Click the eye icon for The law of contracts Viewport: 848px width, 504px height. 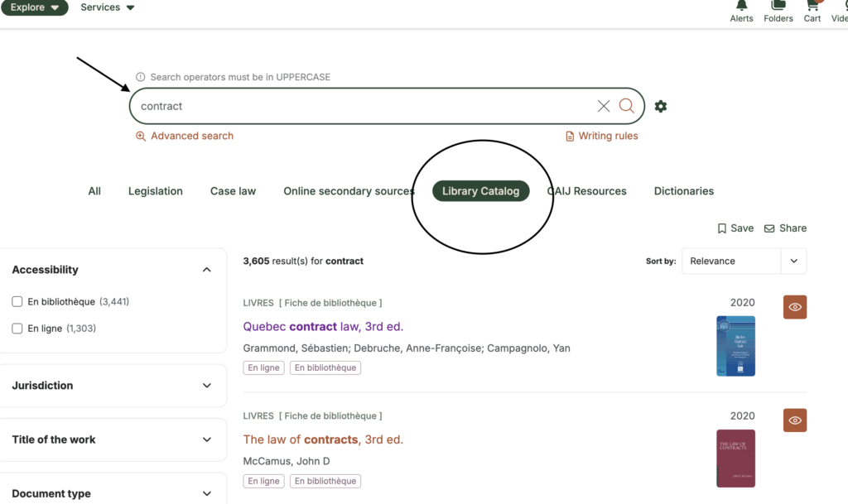tap(795, 420)
